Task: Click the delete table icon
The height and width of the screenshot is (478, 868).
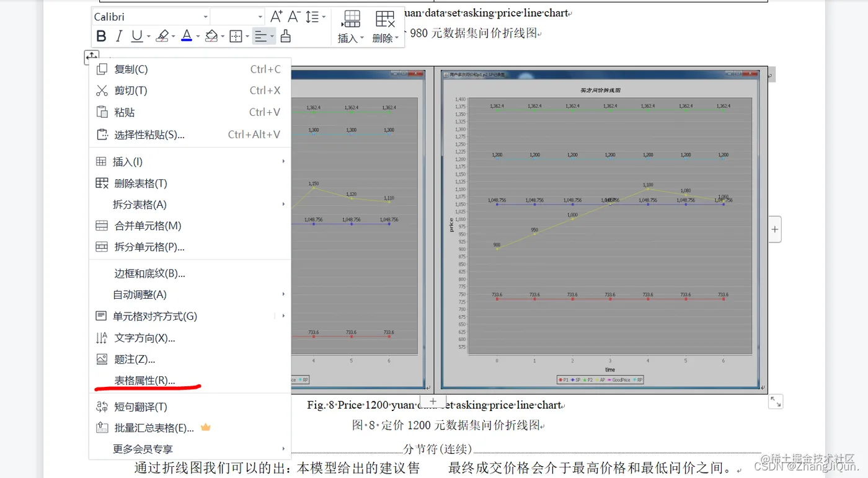Action: point(385,19)
